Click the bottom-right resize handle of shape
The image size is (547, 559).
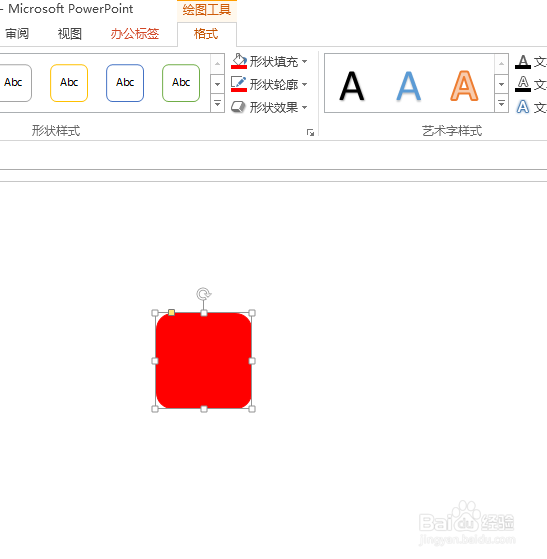click(252, 409)
